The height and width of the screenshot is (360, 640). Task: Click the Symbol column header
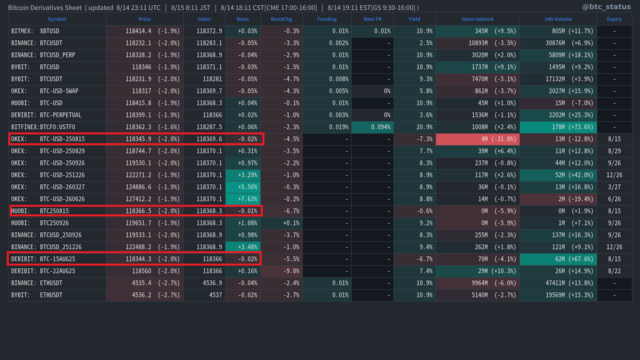[x=57, y=19]
